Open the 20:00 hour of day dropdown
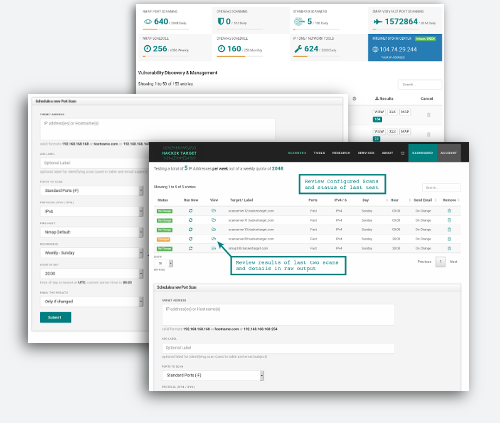The width and height of the screenshot is (500, 423). pyautogui.click(x=92, y=273)
